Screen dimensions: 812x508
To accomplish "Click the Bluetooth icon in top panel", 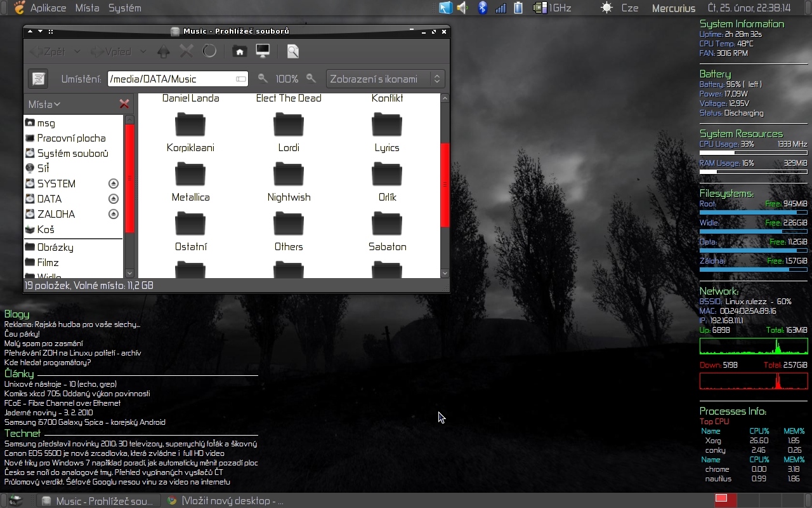I will click(x=482, y=8).
